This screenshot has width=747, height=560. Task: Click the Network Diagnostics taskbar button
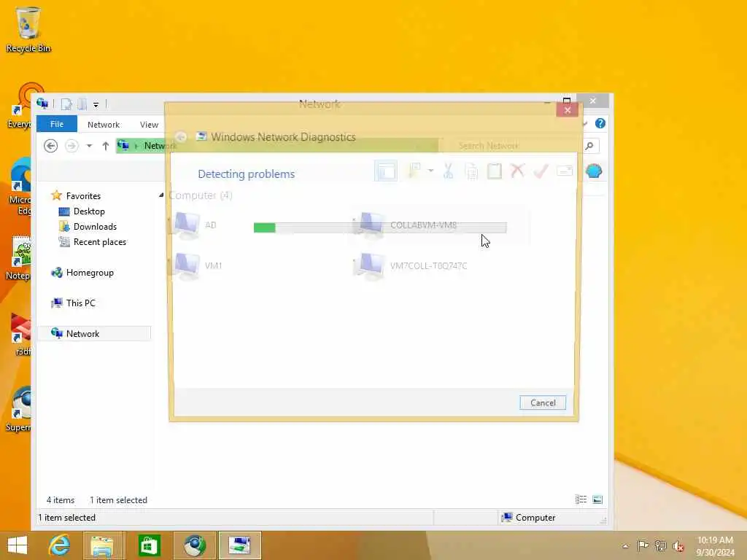tap(239, 545)
